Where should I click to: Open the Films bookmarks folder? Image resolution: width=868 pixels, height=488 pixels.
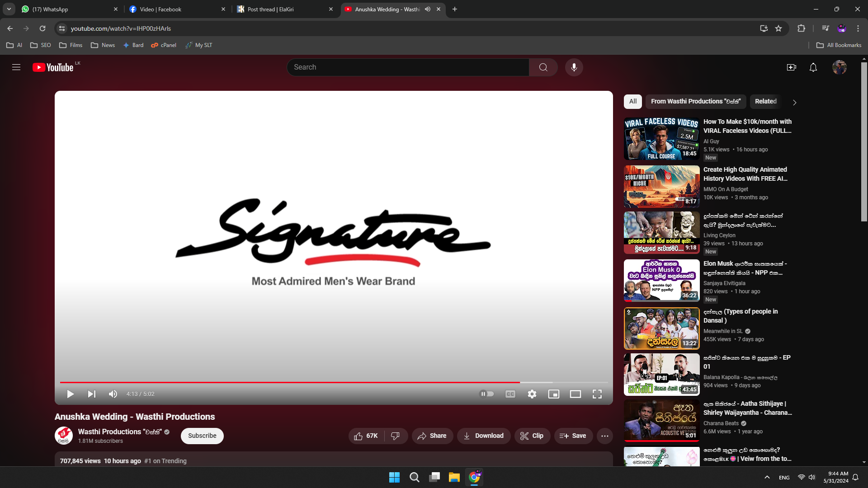pos(71,45)
